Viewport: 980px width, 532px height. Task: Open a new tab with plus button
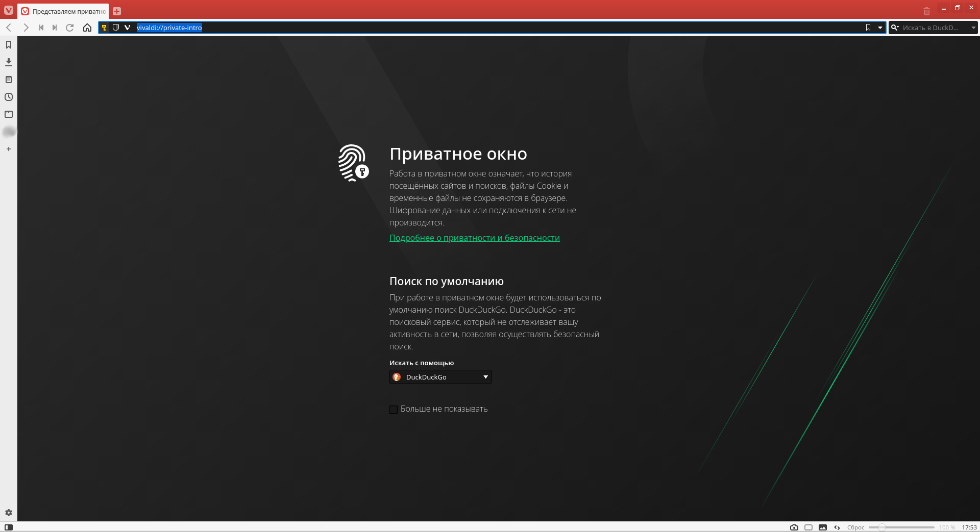pyautogui.click(x=117, y=11)
